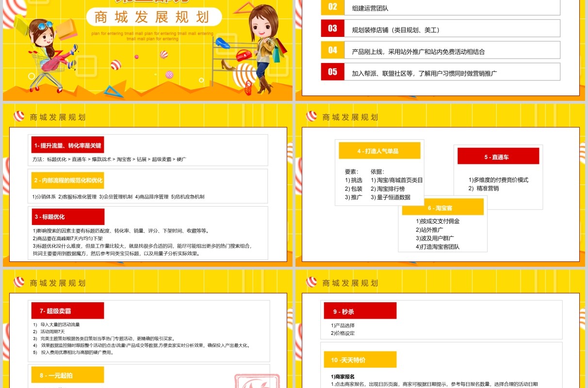Click the striped ball icon above '1- 提升流量'
Screen dimensions: 588x388
(x=19, y=116)
